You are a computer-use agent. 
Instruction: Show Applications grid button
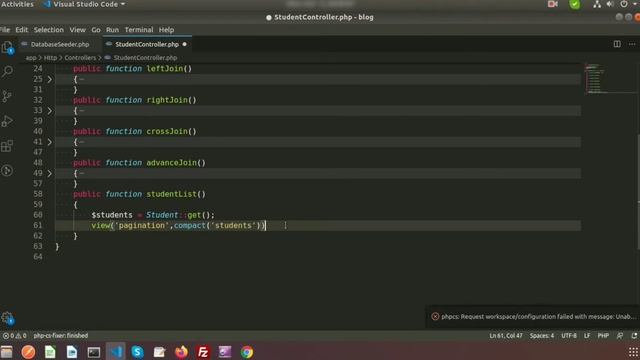point(633,352)
